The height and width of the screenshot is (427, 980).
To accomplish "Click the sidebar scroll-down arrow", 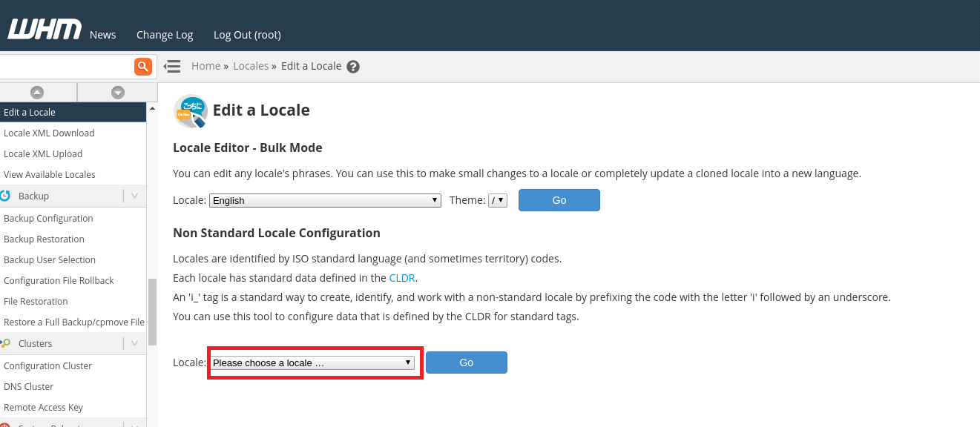I will click(x=117, y=91).
